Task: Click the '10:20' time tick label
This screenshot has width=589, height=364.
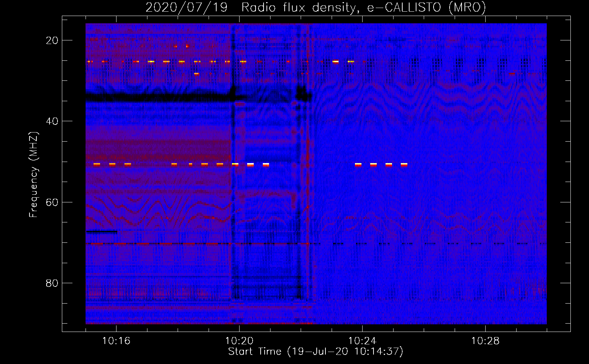Action: pyautogui.click(x=239, y=341)
